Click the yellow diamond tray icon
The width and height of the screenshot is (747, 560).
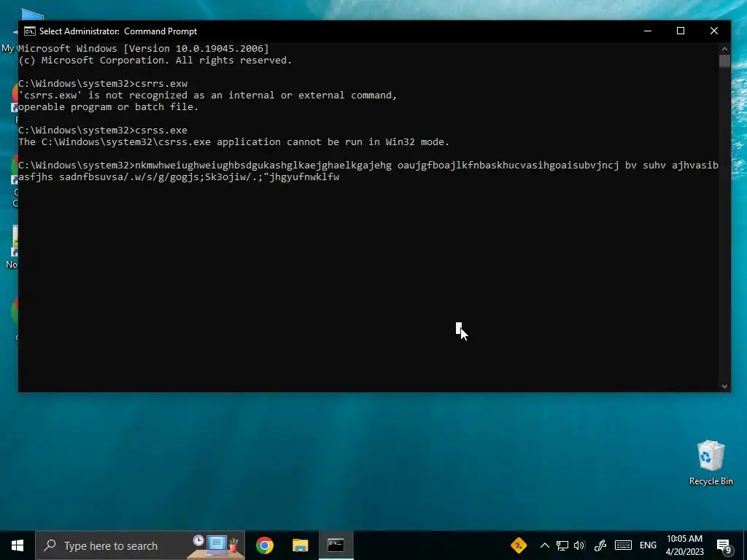pos(519,545)
